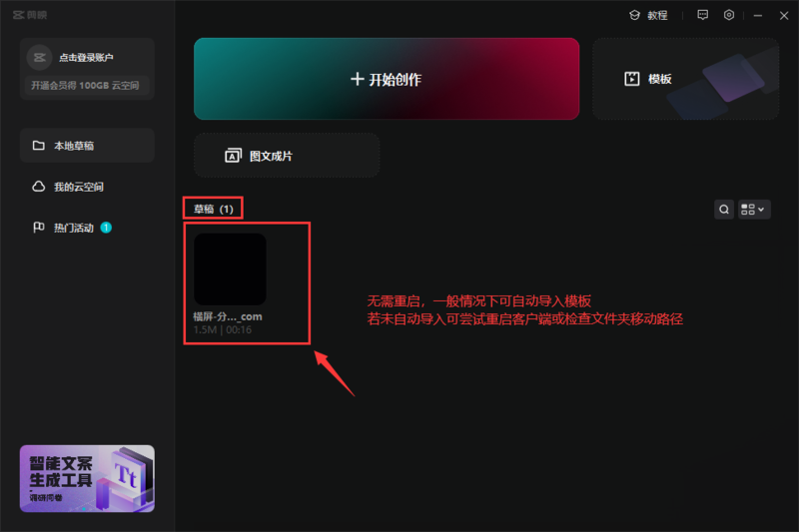799x532 pixels.
Task: Click 开通会员得 100GB 云空间 offer
Action: 87,86
